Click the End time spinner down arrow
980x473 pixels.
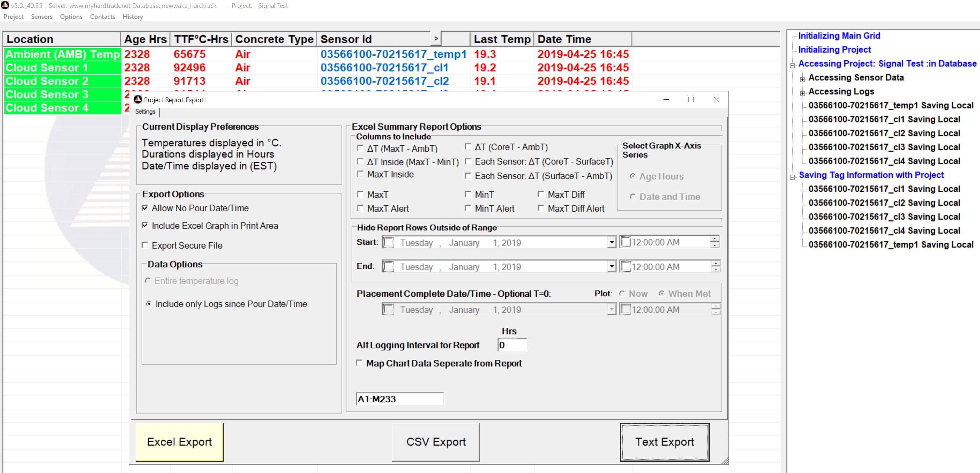tap(716, 270)
